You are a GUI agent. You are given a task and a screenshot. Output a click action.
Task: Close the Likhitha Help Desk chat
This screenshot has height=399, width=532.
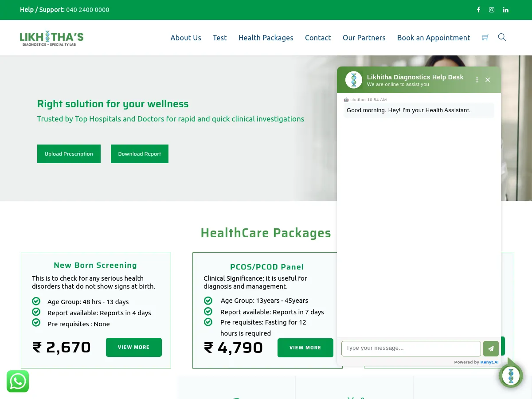coord(488,80)
